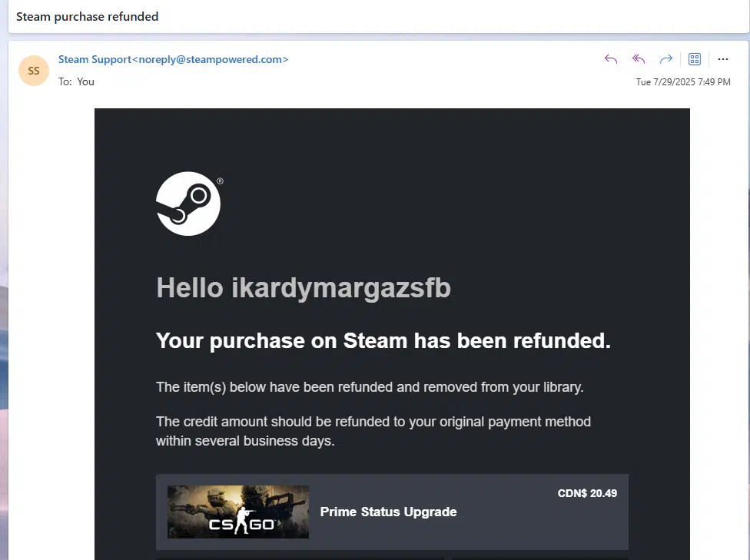
Task: Click the SS sender avatar
Action: [34, 71]
